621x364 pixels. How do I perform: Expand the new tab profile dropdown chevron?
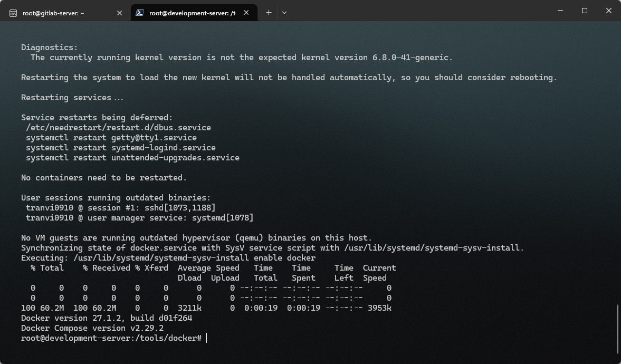click(x=284, y=13)
